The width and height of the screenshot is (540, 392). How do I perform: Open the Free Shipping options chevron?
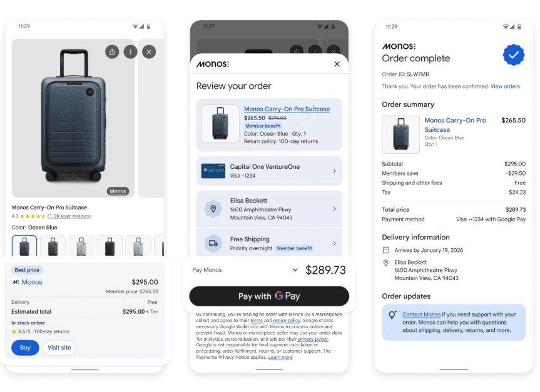[334, 243]
